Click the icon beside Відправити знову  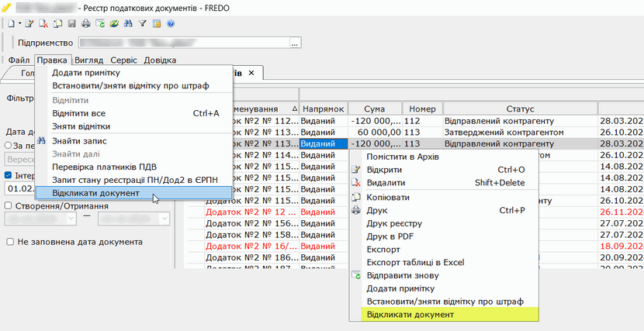tap(356, 275)
